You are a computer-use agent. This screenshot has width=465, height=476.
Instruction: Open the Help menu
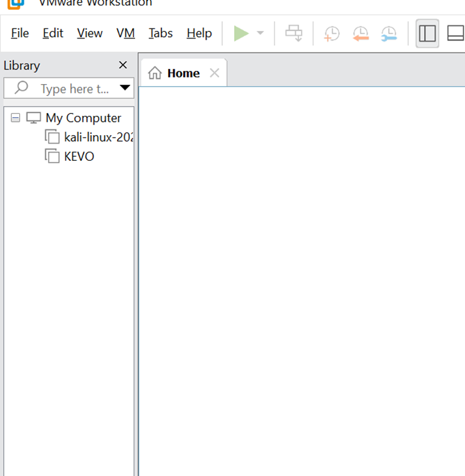coord(199,33)
